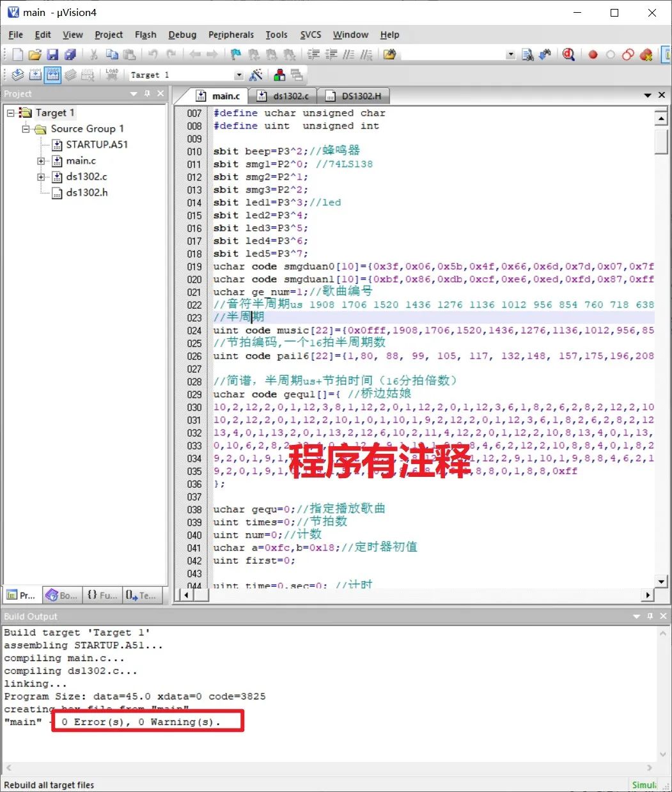The image size is (672, 792).
Task: Expand the ds1302.c tree node
Action: (x=42, y=177)
